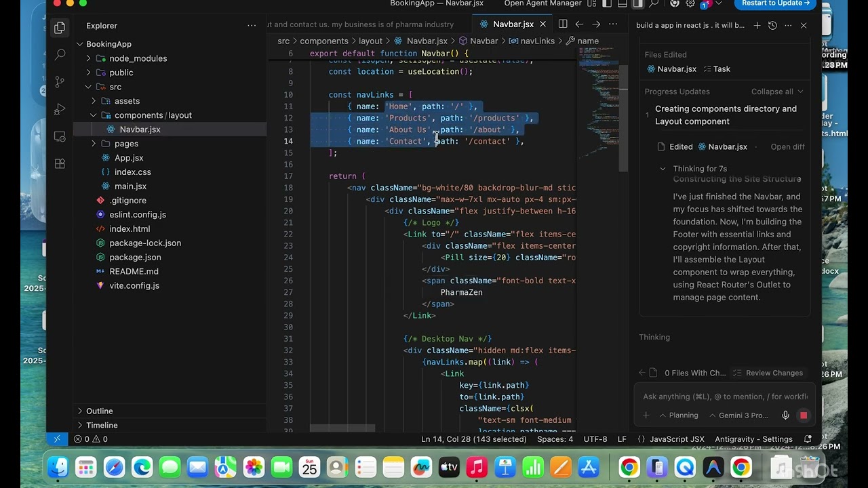The height and width of the screenshot is (488, 868).
Task: Open notifications bell in status bar
Action: (808, 439)
